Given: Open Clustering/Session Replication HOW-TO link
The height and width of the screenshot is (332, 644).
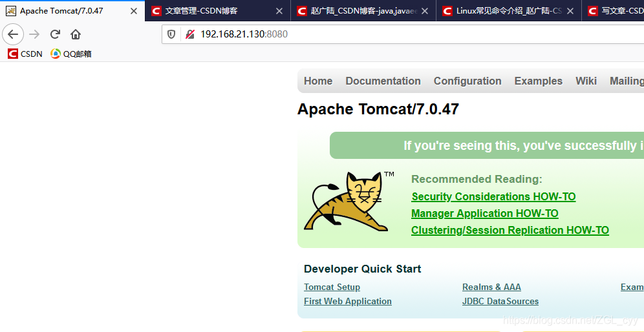Looking at the screenshot, I should coord(510,230).
